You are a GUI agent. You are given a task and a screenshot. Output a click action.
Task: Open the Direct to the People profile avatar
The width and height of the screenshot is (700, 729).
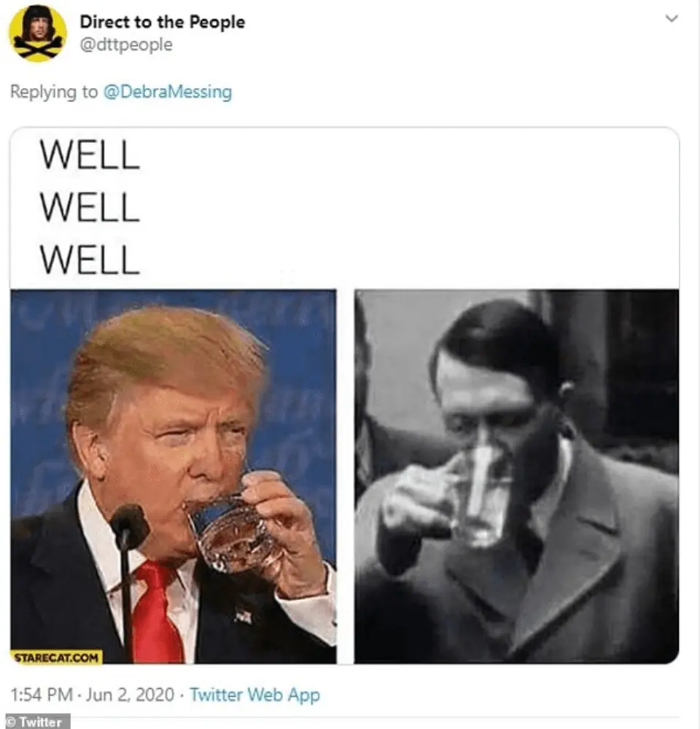(x=38, y=34)
